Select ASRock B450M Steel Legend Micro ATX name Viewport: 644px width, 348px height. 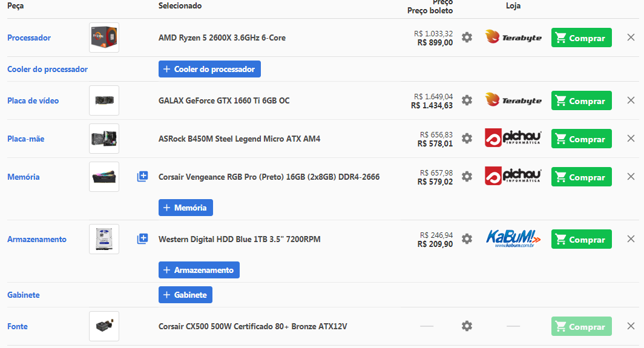click(x=240, y=139)
